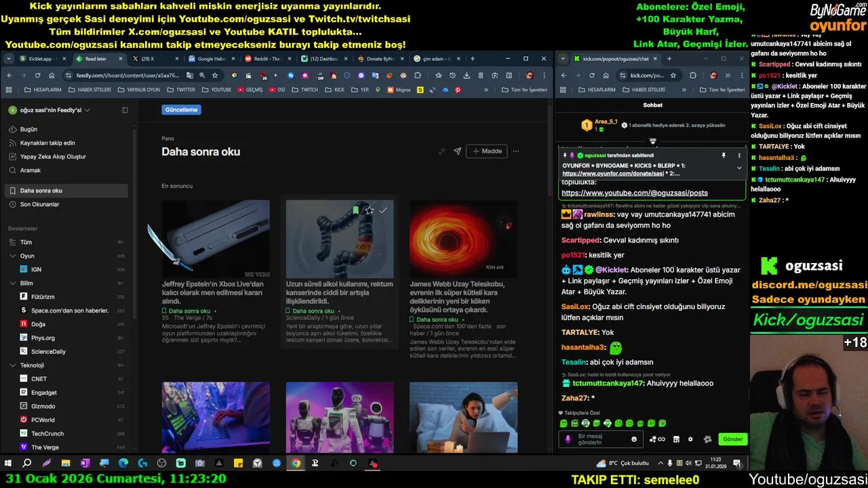
Task: Open weather widget 8°C Çok bulutlu
Action: 623,464
